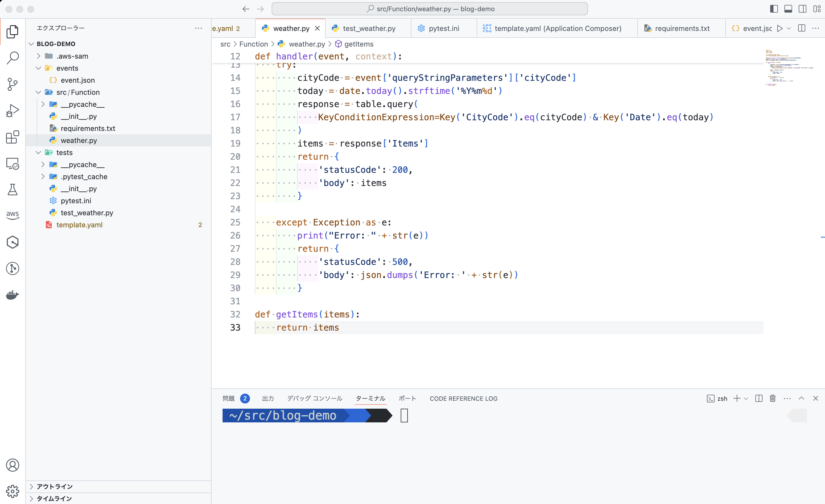Image resolution: width=825 pixels, height=504 pixels.
Task: Select weather.py in explorer tree
Action: click(118, 140)
